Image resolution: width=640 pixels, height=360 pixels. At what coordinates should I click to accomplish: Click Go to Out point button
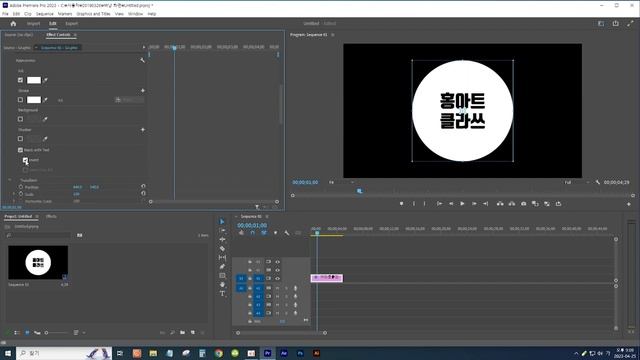(485, 204)
